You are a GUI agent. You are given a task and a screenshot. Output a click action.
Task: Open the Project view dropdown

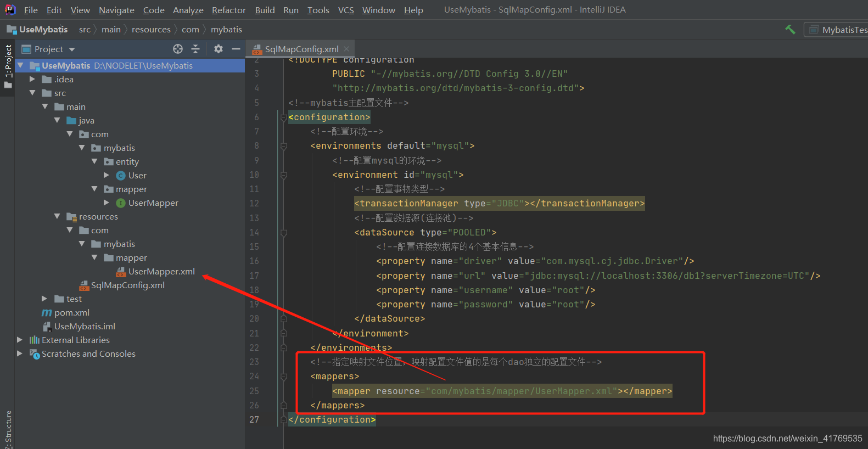72,49
